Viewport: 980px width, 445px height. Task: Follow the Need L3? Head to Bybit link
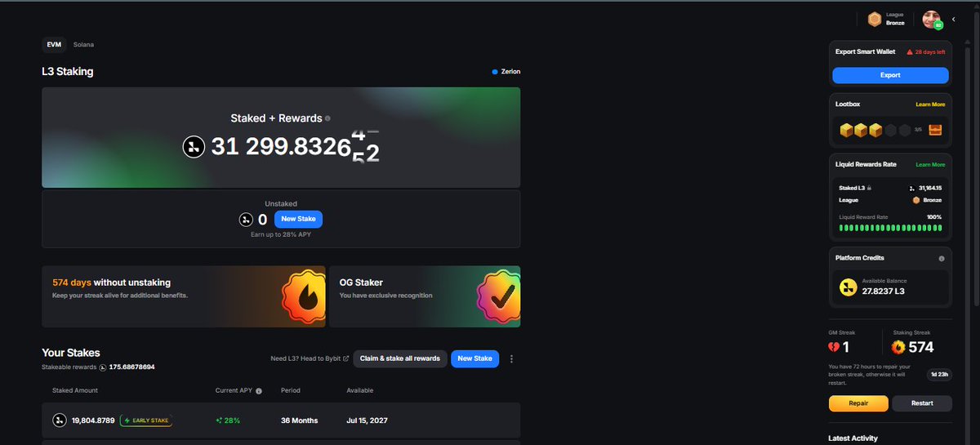[x=310, y=358]
